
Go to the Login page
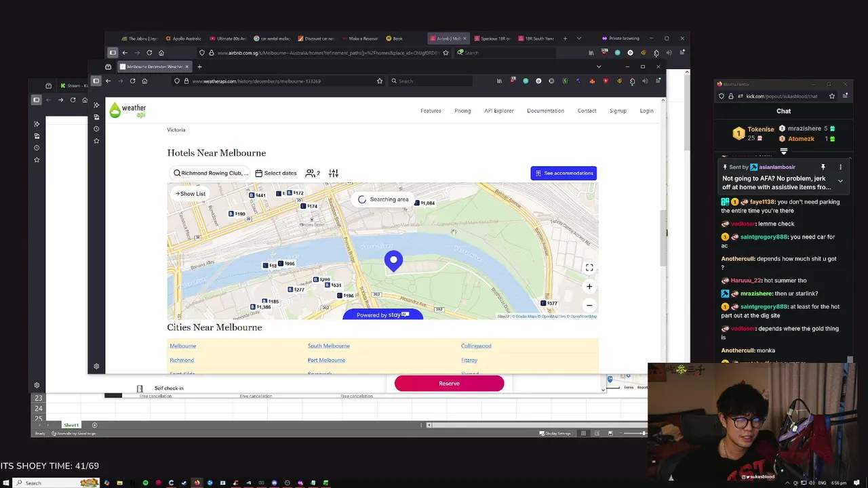646,110
